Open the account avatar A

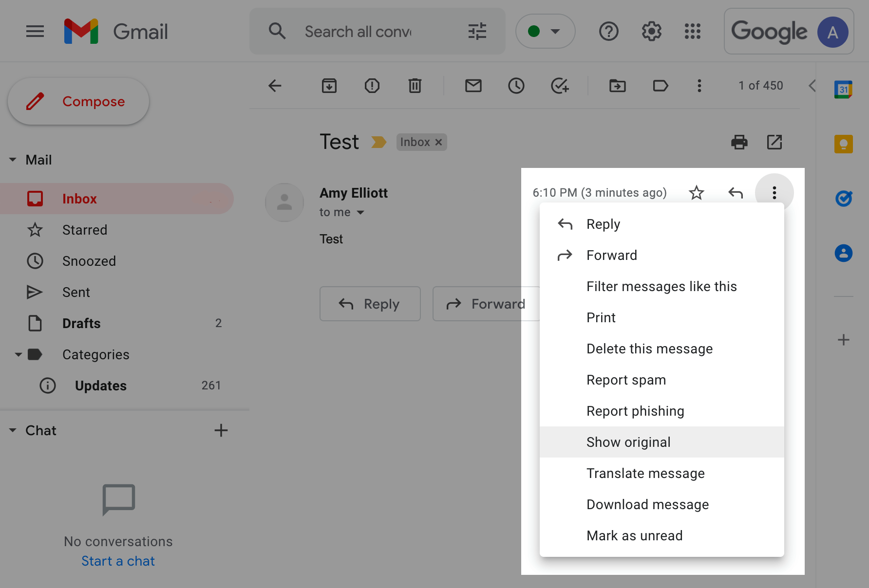point(832,32)
